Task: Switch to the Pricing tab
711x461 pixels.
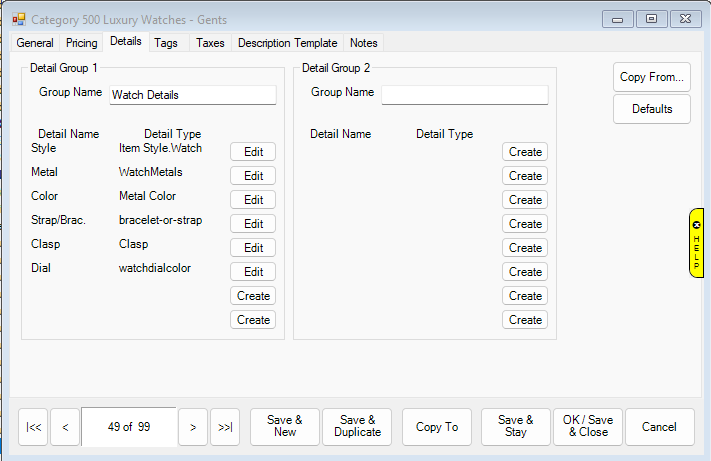Action: click(82, 43)
